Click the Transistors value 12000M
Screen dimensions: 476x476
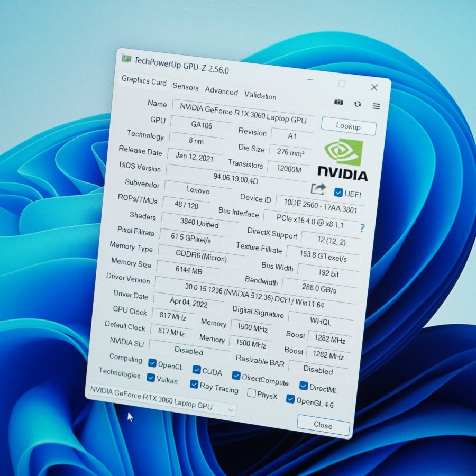click(289, 169)
